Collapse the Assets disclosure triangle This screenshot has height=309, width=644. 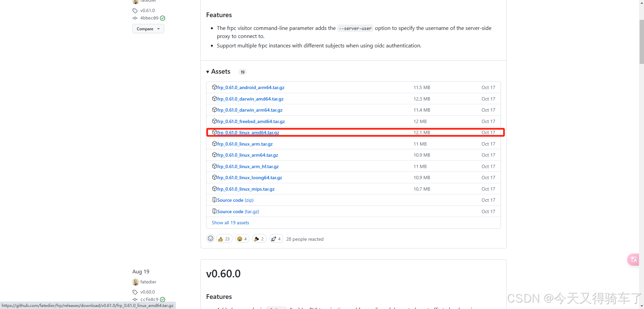(x=208, y=72)
